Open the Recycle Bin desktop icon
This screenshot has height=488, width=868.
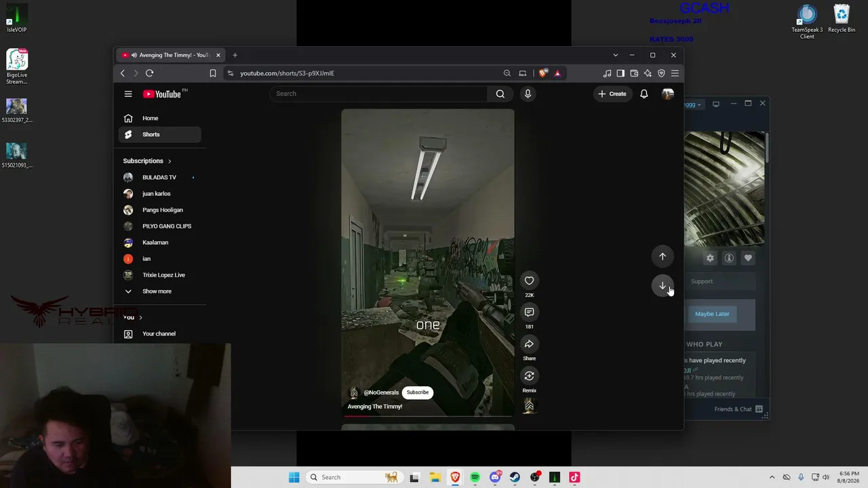pyautogui.click(x=842, y=20)
